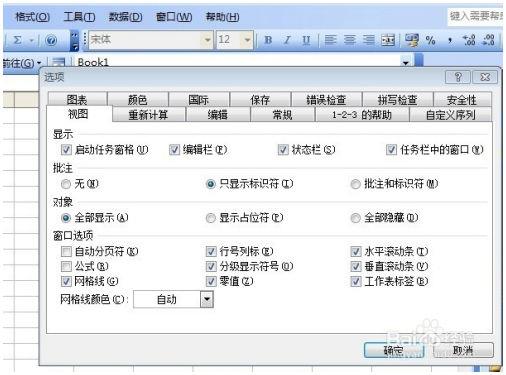Viewport: 506px width, 375px height.
Task: Toggle Italic formatting
Action: pyautogui.click(x=287, y=40)
